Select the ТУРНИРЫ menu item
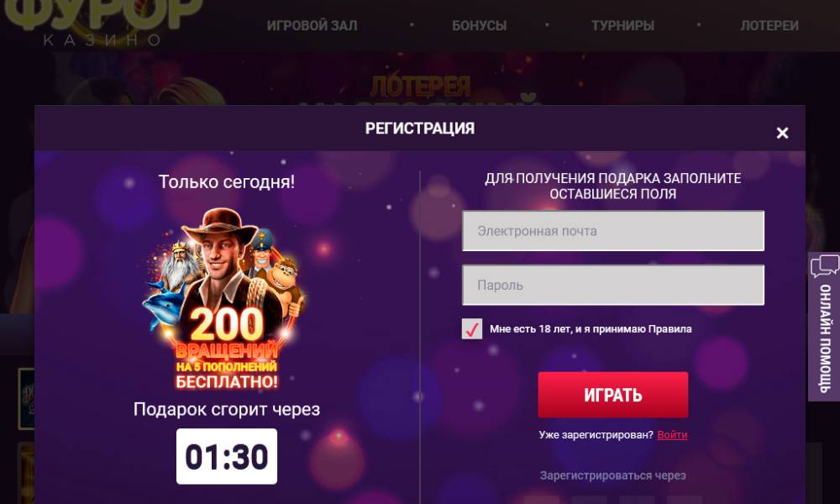This screenshot has height=504, width=840. click(x=622, y=25)
